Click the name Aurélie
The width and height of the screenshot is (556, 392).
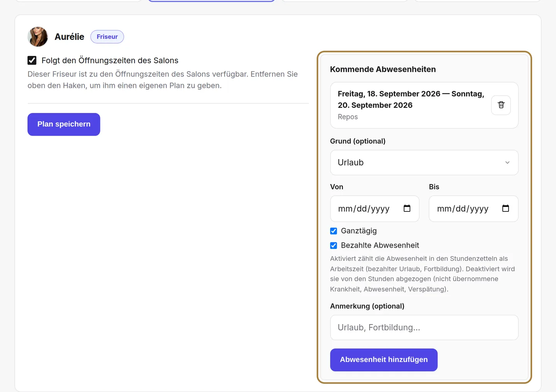[69, 37]
